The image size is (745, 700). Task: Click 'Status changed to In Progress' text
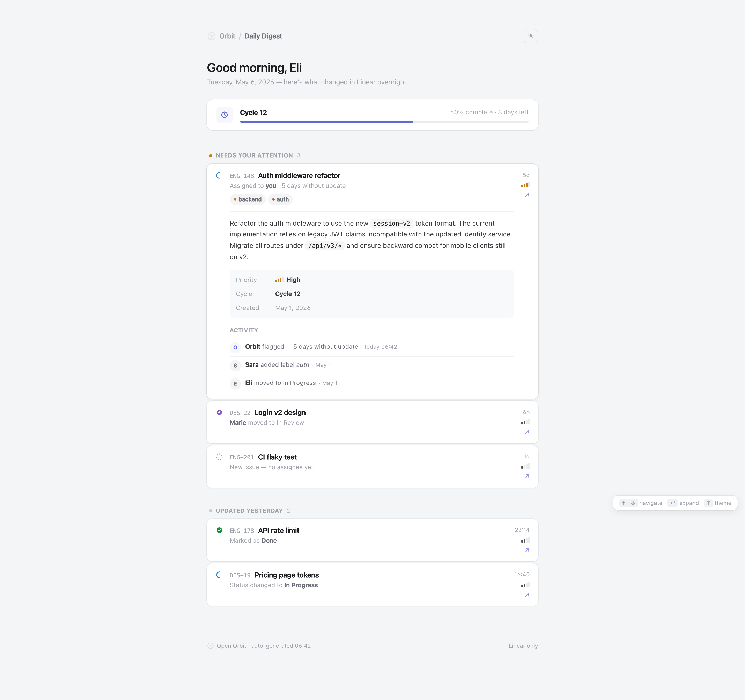[x=274, y=585]
